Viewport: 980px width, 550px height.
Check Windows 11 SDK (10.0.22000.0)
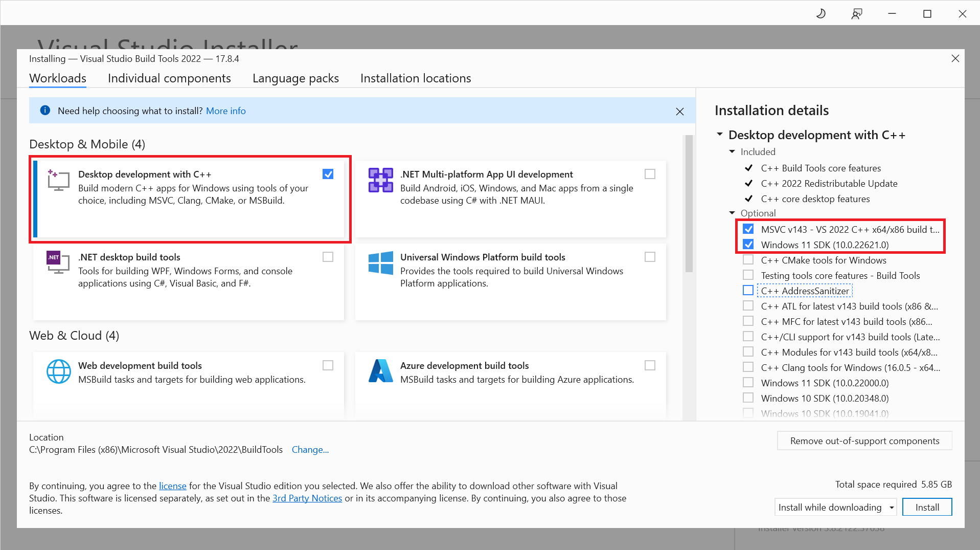click(748, 383)
